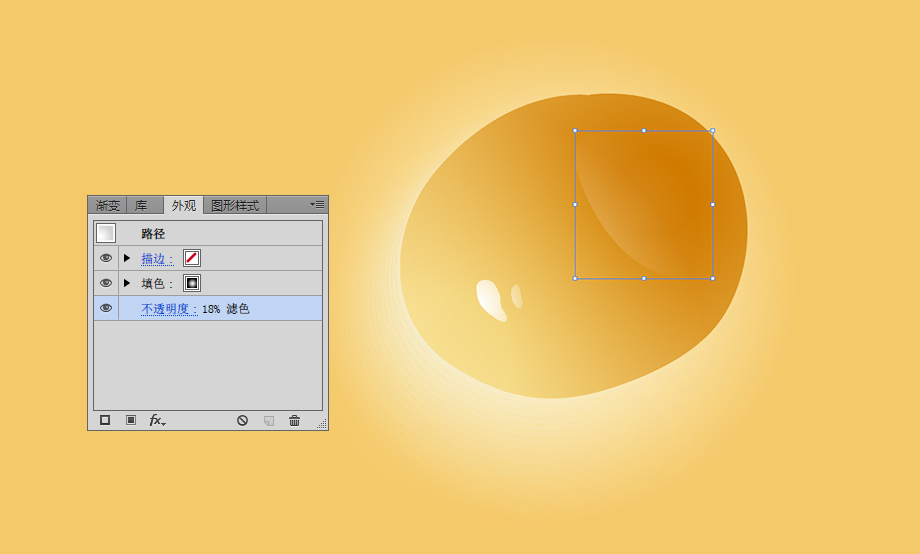Image resolution: width=920 pixels, height=554 pixels.
Task: Duplicate the selected appearance item
Action: [x=269, y=420]
